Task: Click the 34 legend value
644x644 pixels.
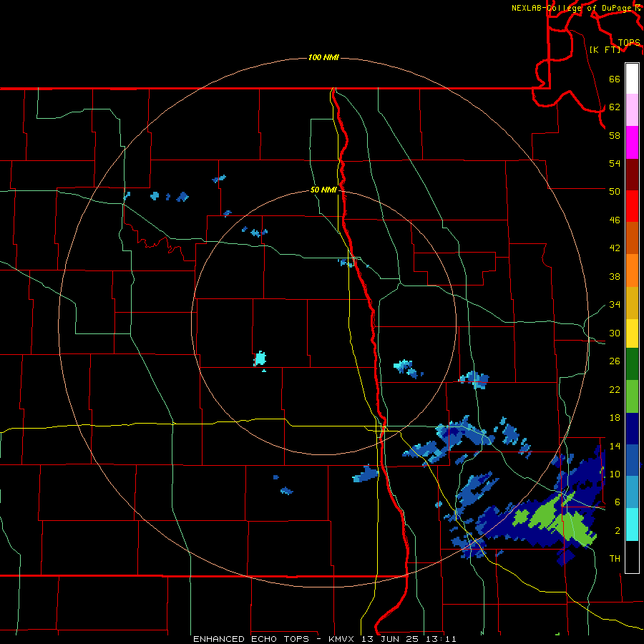Action: point(615,304)
